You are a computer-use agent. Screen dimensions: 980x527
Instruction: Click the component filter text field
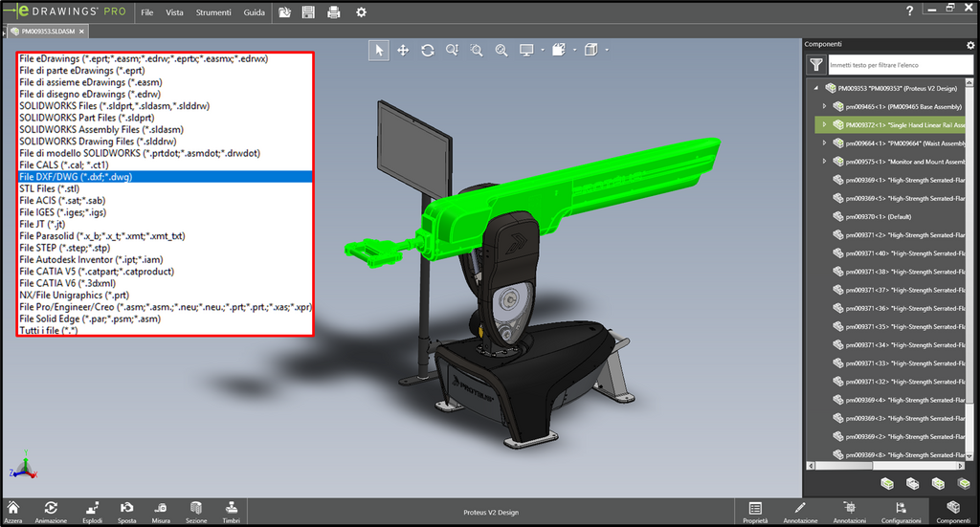pos(900,65)
